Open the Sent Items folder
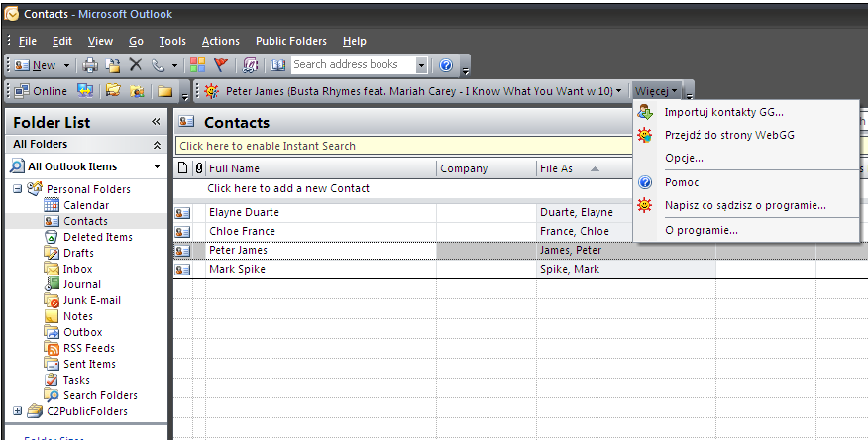The image size is (868, 440). pos(89,364)
